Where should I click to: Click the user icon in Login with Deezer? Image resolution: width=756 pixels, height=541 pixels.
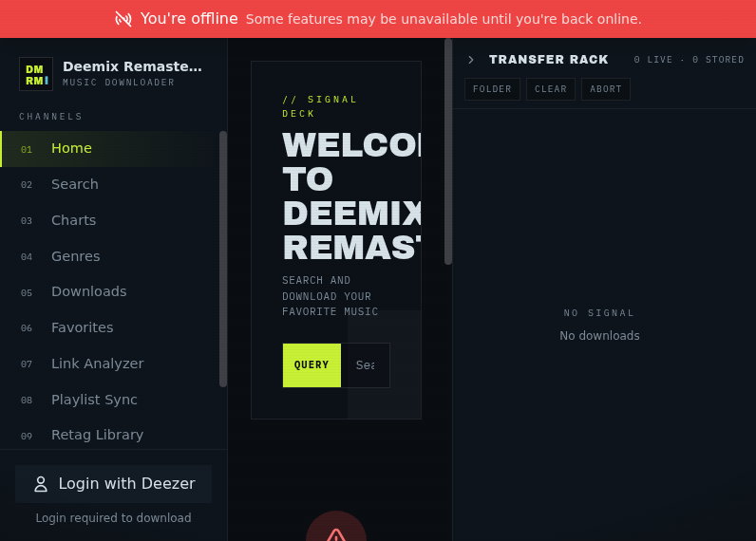pos(41,484)
